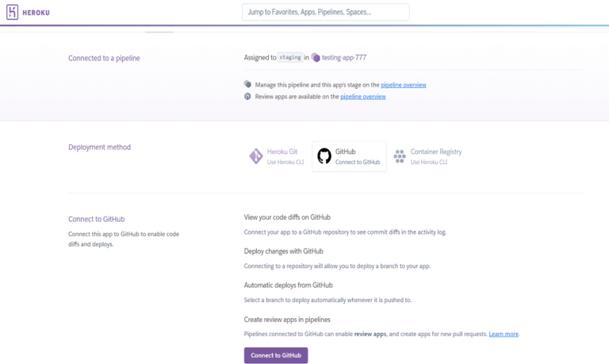Open the bold 'review apps' link
The width and height of the screenshot is (609, 364).
370,335
